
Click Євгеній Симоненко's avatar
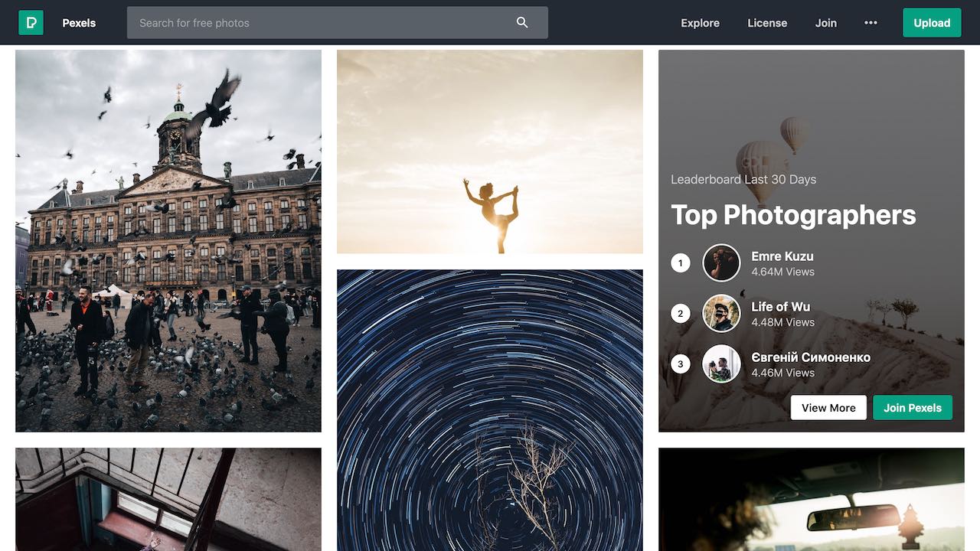pos(721,364)
